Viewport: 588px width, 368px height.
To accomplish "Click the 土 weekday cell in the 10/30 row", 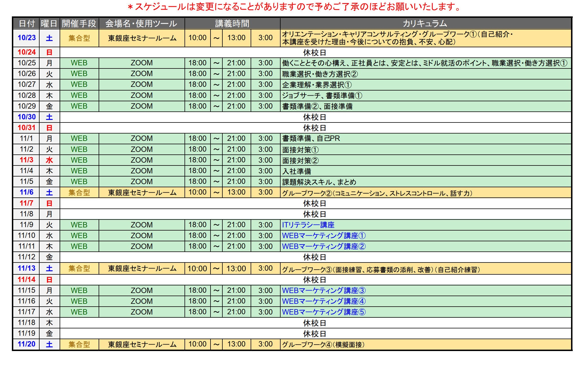I will pyautogui.click(x=49, y=117).
